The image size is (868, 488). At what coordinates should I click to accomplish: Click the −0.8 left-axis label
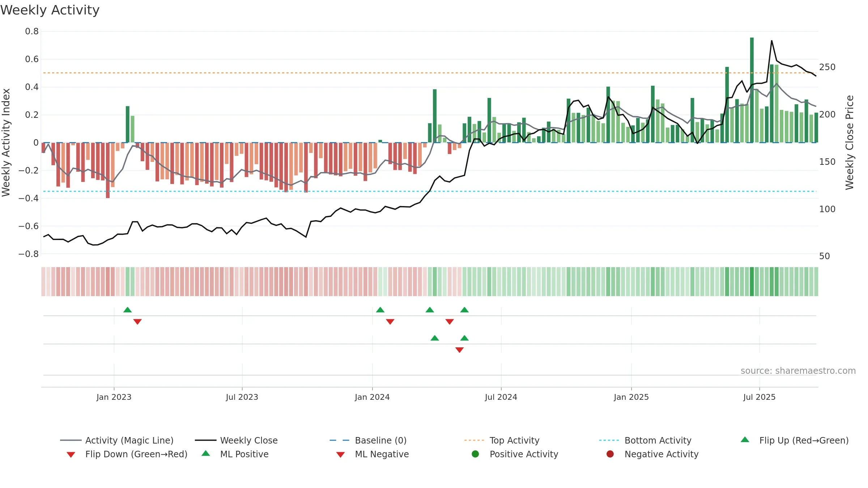coord(29,254)
